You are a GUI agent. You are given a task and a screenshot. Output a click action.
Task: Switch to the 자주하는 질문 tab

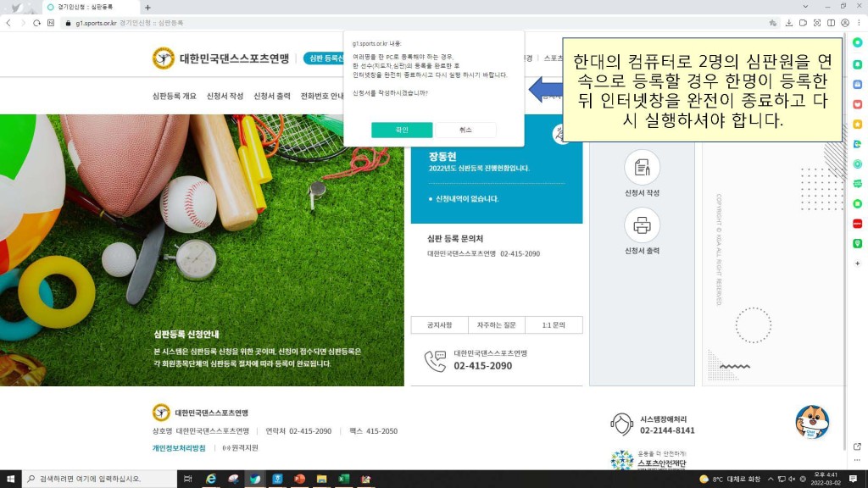click(496, 325)
